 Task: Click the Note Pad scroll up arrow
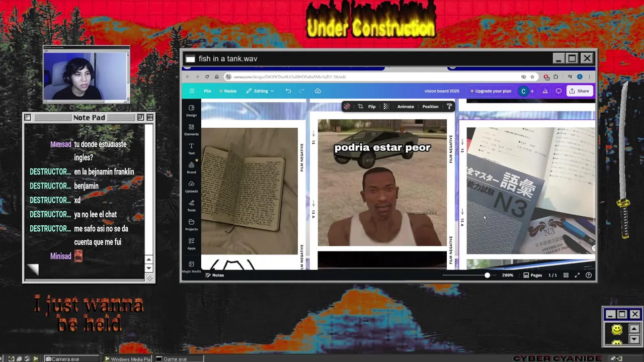148,259
